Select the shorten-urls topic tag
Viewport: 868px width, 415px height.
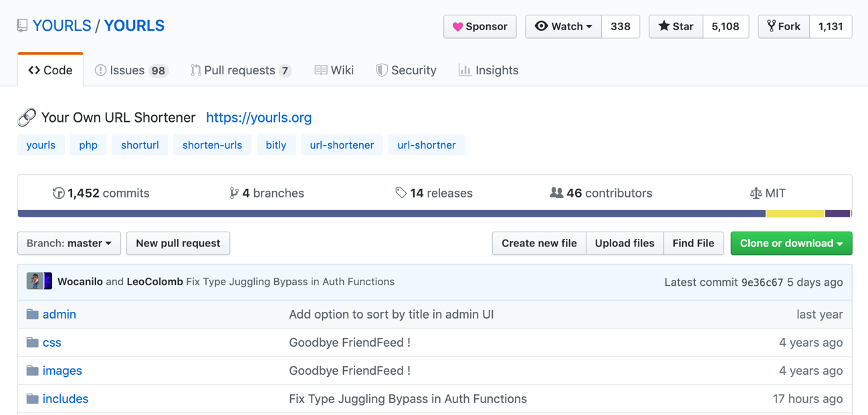(x=213, y=145)
